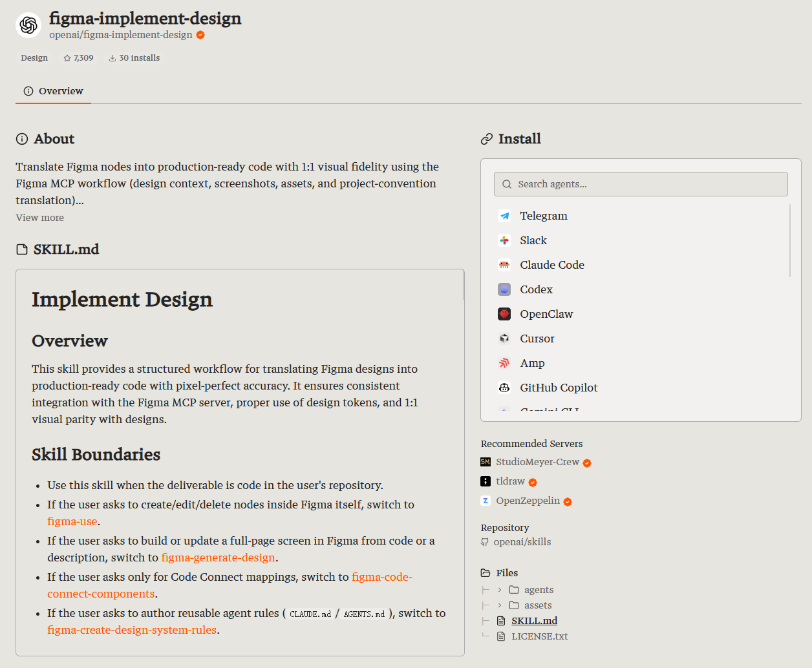Click the verified badge next to tldraw
The height and width of the screenshot is (668, 812).
pos(533,482)
